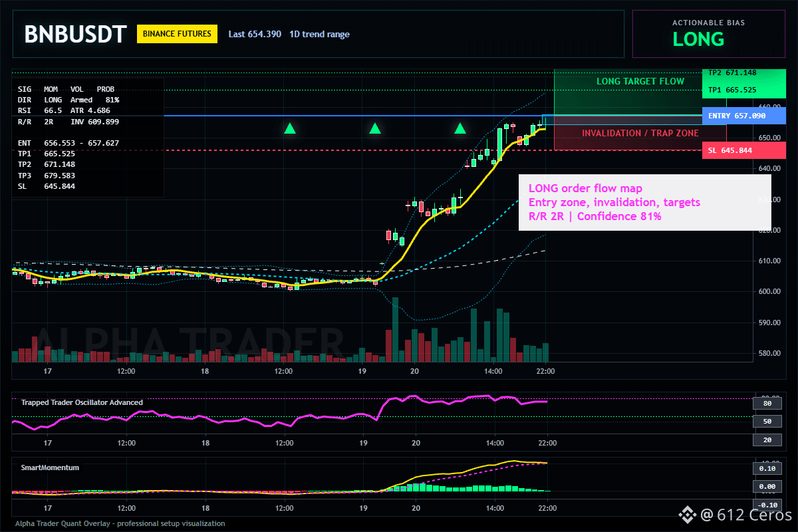The width and height of the screenshot is (798, 532).
Task: Click the BNBUSDT symbol title
Action: coord(75,34)
